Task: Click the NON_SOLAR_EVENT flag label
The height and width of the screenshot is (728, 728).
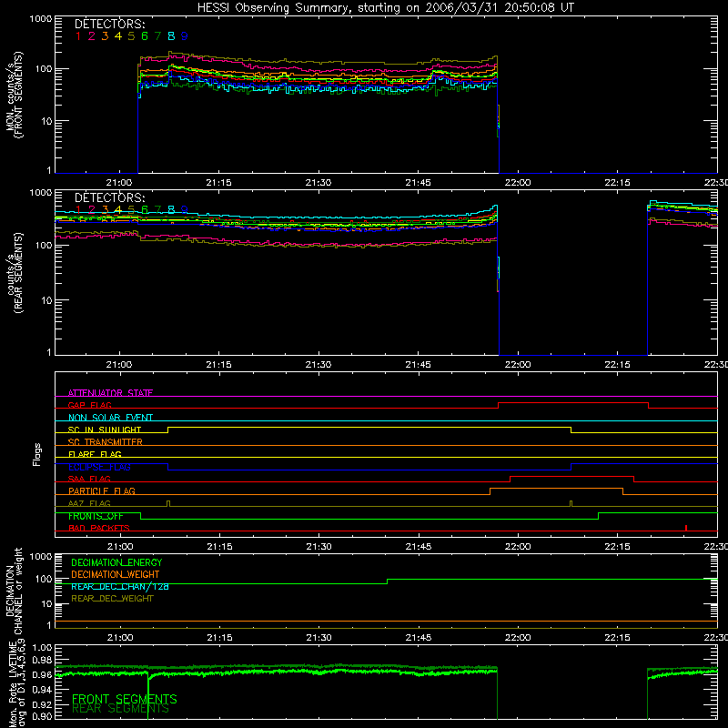Action: click(110, 418)
